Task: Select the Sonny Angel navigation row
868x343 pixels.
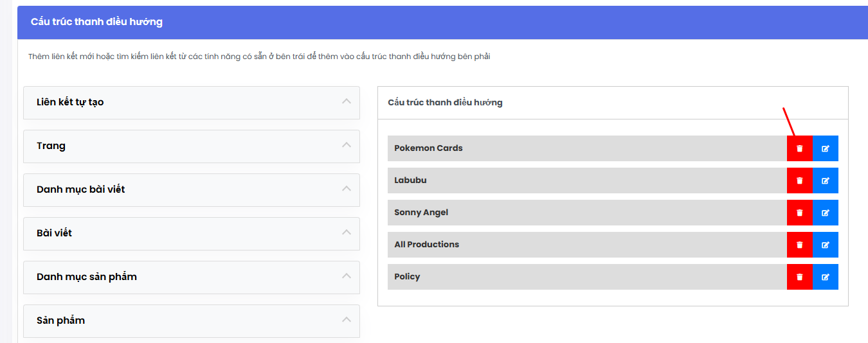Action: click(587, 213)
